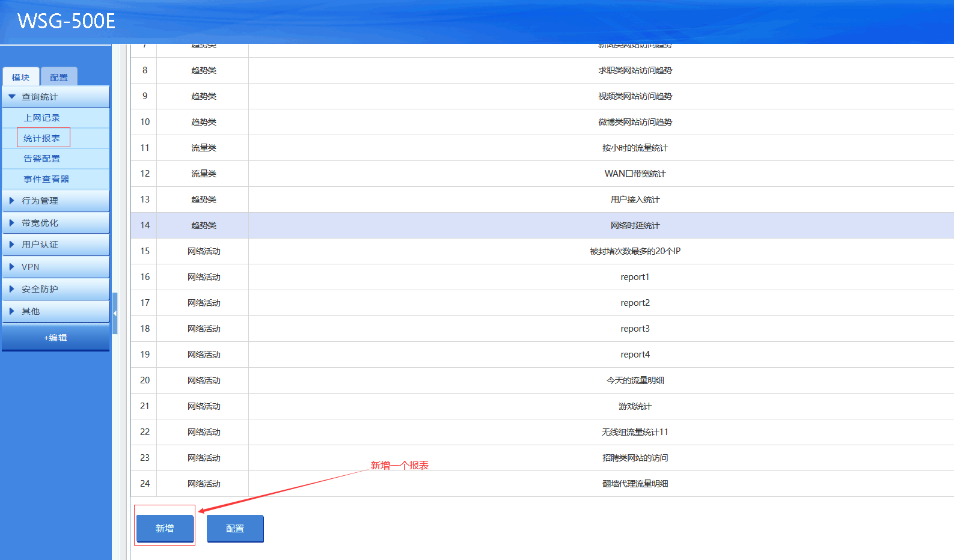This screenshot has height=560, width=954.
Task: Open the 统计报表 sidebar item
Action: point(42,138)
